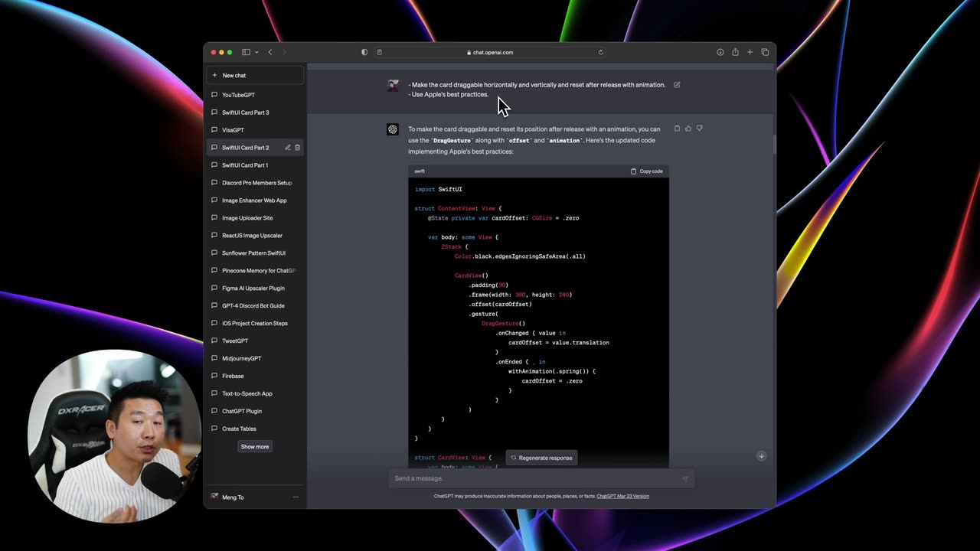This screenshot has width=980, height=551.
Task: Open the Meng To account options menu
Action: click(296, 497)
